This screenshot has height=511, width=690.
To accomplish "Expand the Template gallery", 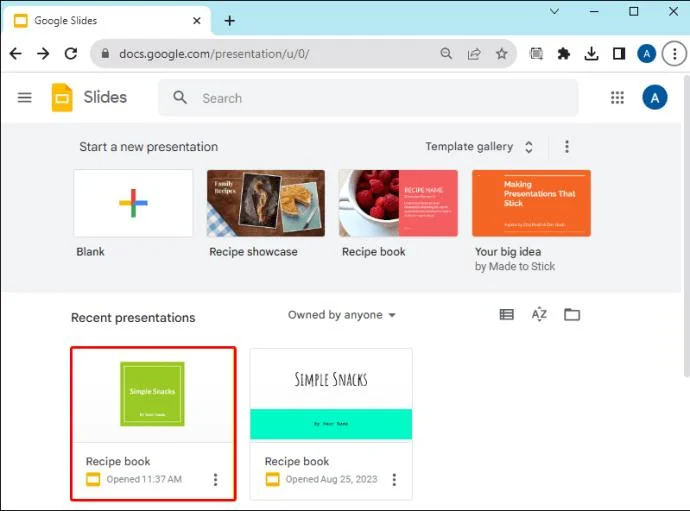I will pos(479,147).
